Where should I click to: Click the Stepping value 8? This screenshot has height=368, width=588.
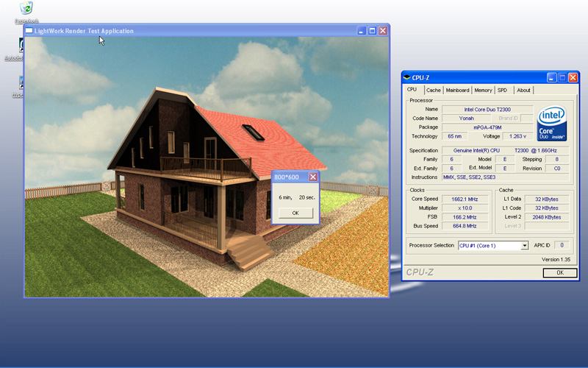[x=557, y=159]
